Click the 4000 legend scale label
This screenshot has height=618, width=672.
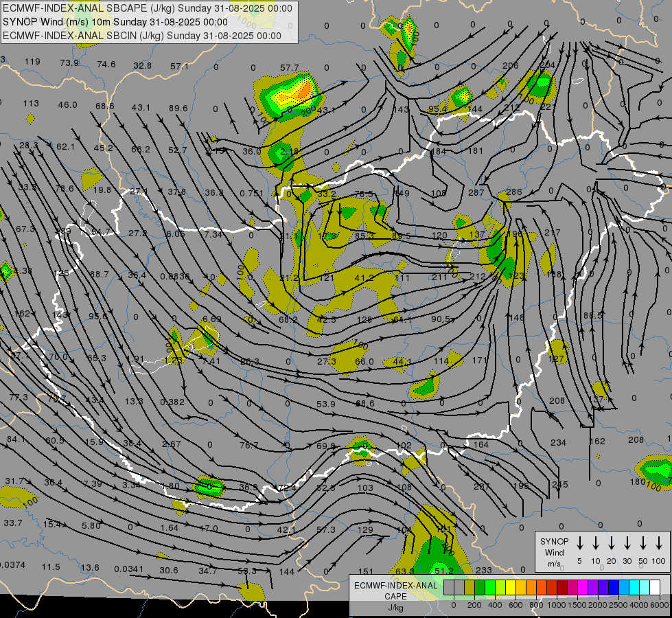pyautogui.click(x=638, y=605)
